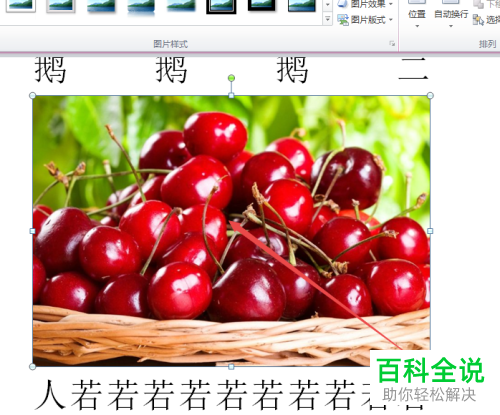Apply the second beveled matte white picture style
This screenshot has height=415, width=500.
click(x=61, y=6)
